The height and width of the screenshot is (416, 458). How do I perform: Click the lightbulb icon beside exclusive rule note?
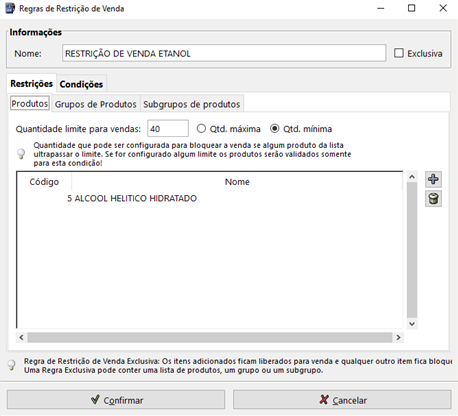tap(12, 365)
